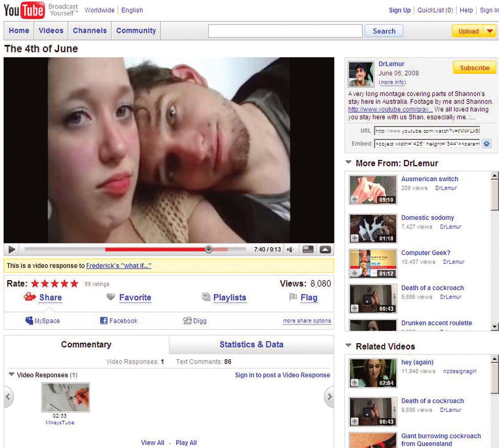The height and width of the screenshot is (448, 499).
Task: Collapse the Related Videos section
Action: click(x=349, y=346)
